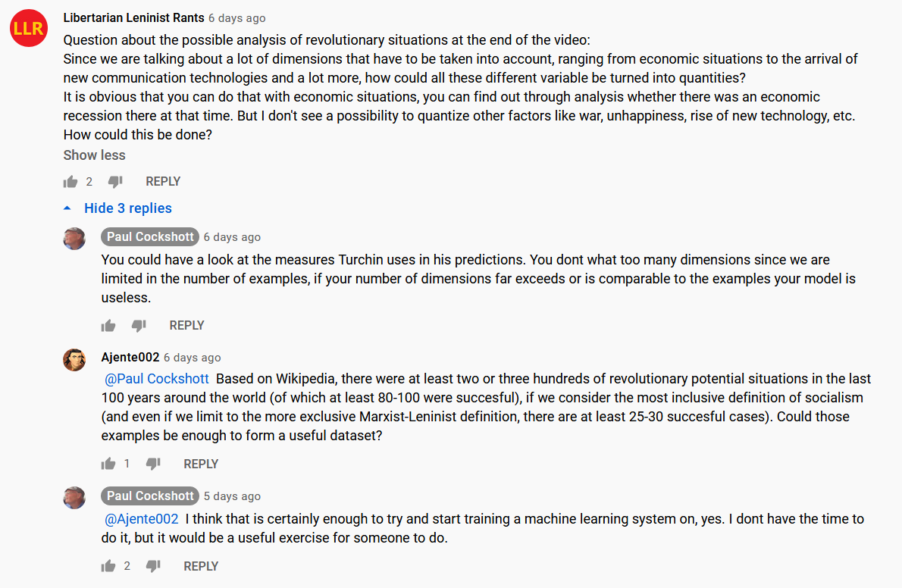Like Paul Cockshott's machine learning reply
The width and height of the screenshot is (902, 588).
tap(108, 566)
